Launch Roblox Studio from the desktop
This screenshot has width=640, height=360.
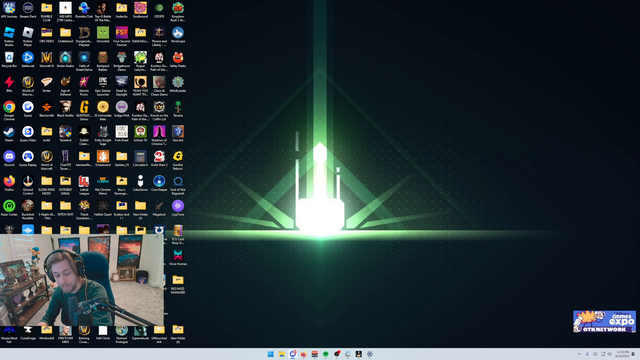click(9, 36)
